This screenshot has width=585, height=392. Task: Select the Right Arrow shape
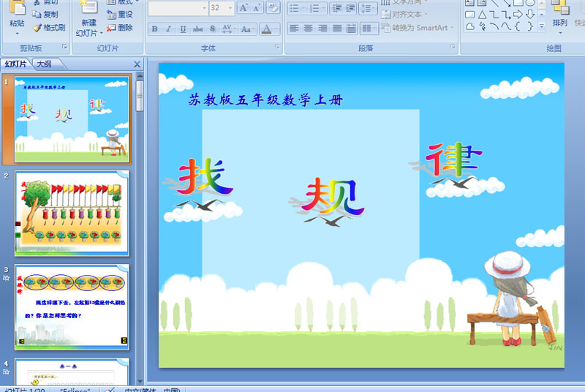pyautogui.click(x=518, y=15)
